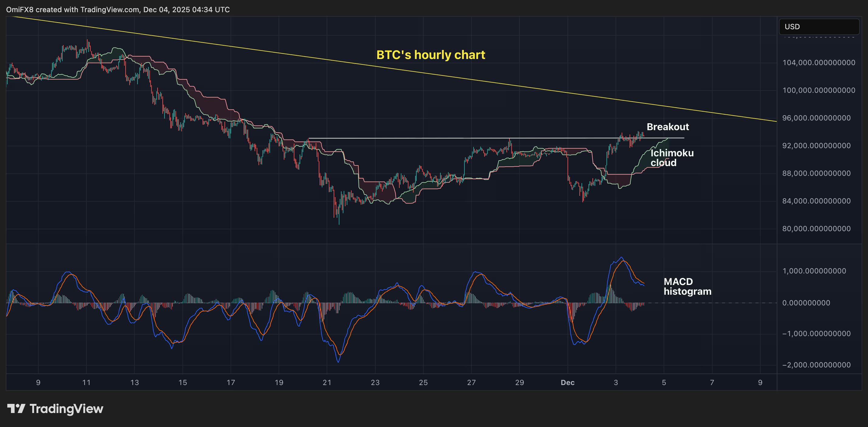Click the TradingView wordmark text
This screenshot has width=868, height=427.
66,408
